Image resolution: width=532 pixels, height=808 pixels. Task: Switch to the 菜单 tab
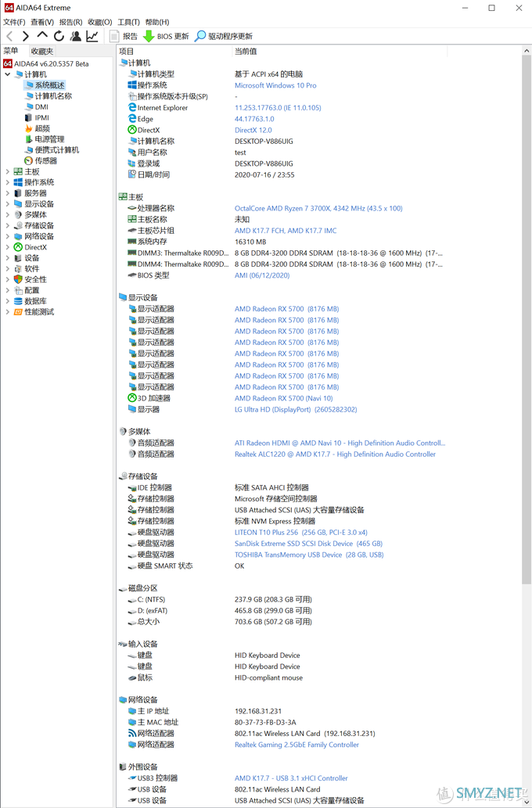pyautogui.click(x=11, y=51)
